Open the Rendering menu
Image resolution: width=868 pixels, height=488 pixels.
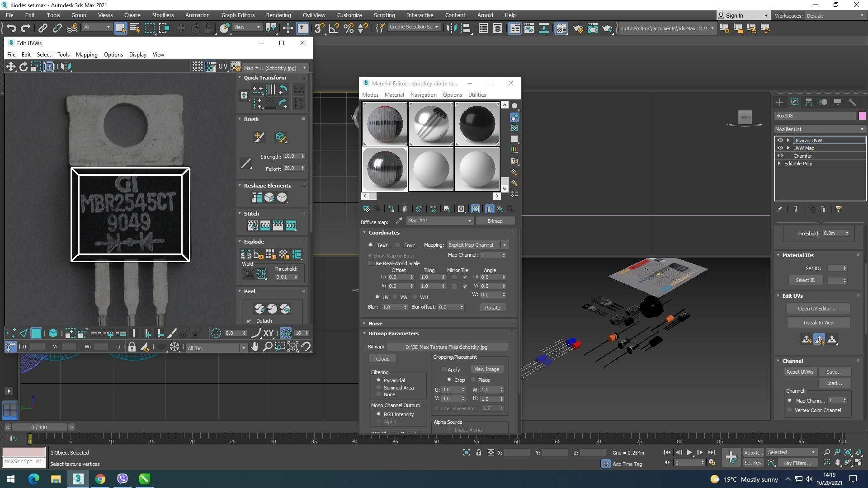278,15
